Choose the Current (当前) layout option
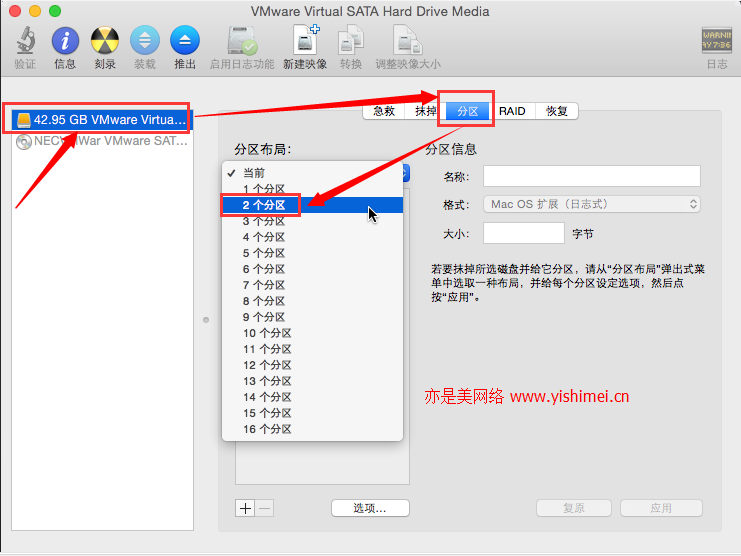 pyautogui.click(x=312, y=173)
